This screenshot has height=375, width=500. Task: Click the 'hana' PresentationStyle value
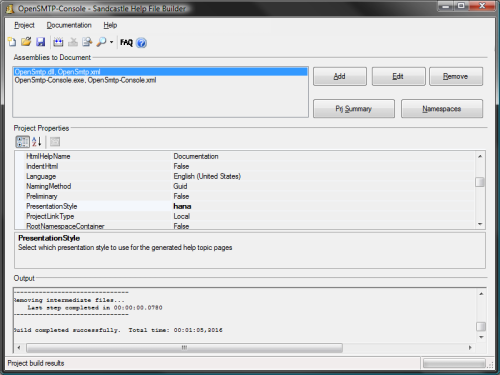tap(182, 206)
